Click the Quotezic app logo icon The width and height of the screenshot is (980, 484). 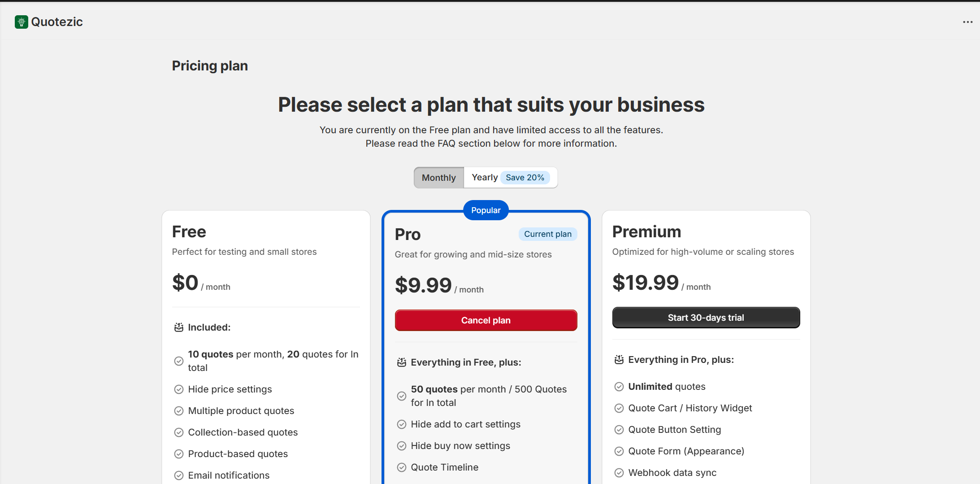pyautogui.click(x=21, y=22)
